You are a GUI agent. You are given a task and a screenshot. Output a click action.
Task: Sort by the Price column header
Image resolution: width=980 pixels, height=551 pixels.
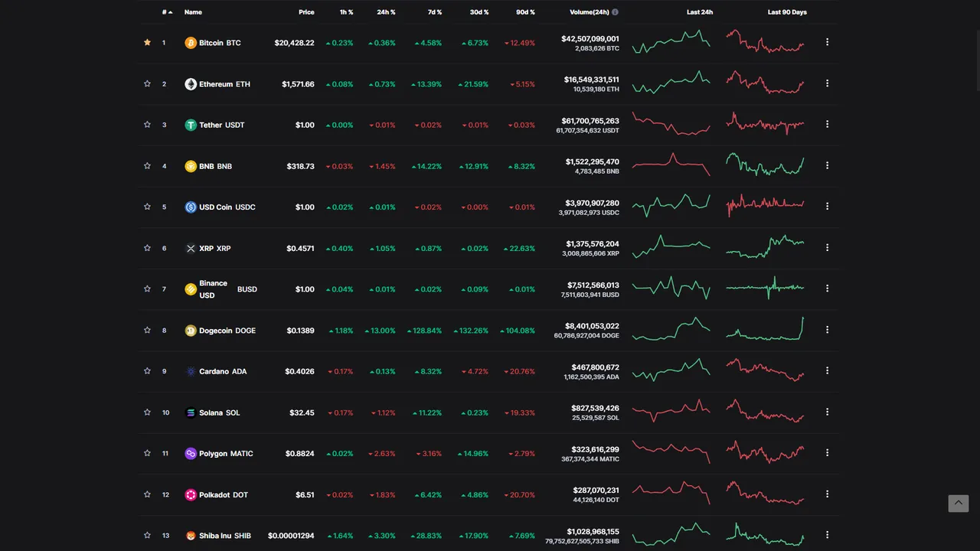pos(306,12)
